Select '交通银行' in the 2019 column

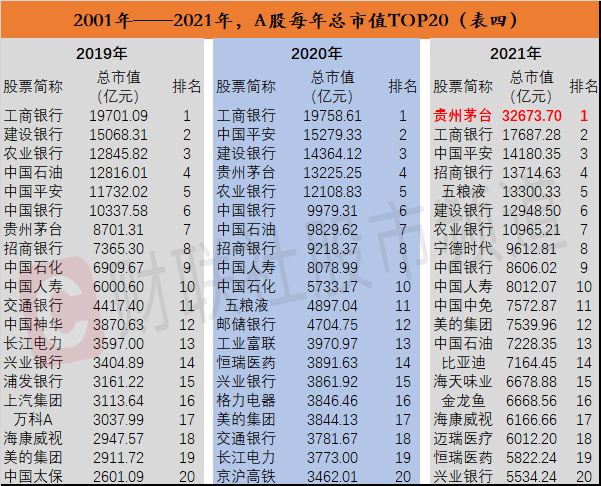(33, 305)
